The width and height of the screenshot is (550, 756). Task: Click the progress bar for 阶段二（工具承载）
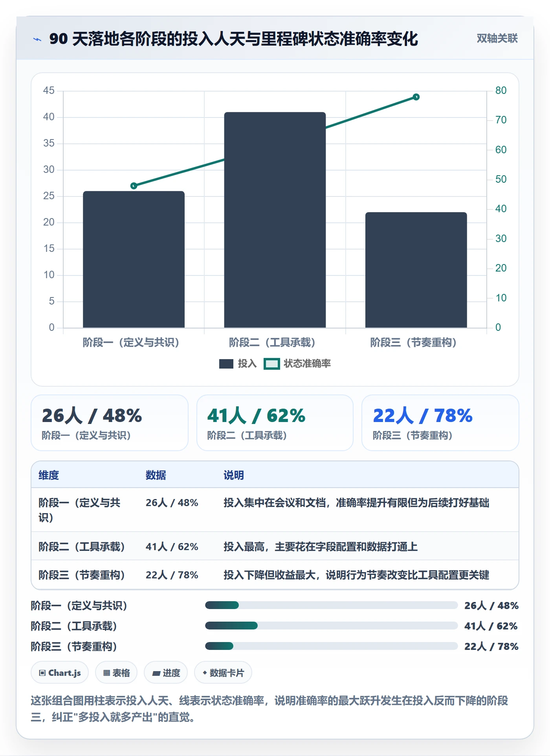point(332,626)
